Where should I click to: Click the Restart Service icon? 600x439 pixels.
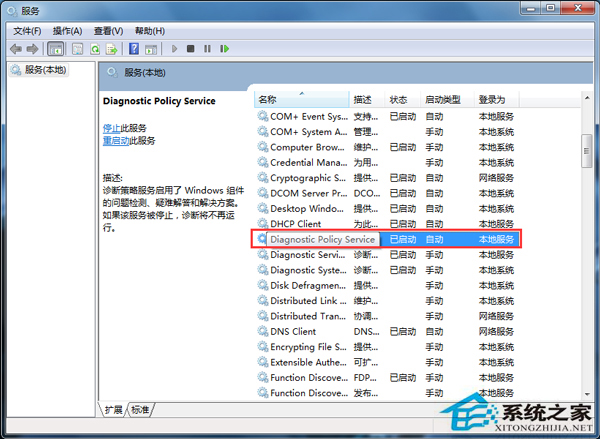[x=225, y=49]
